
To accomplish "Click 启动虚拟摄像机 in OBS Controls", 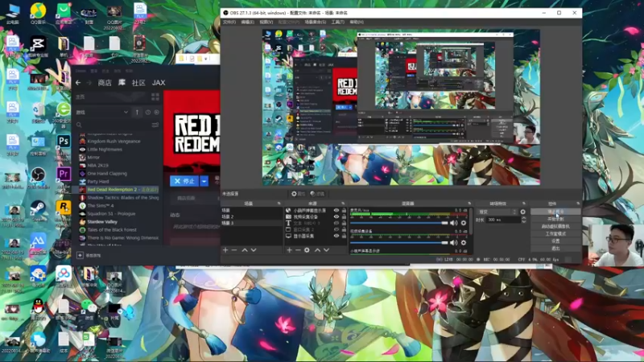I will coord(555,227).
